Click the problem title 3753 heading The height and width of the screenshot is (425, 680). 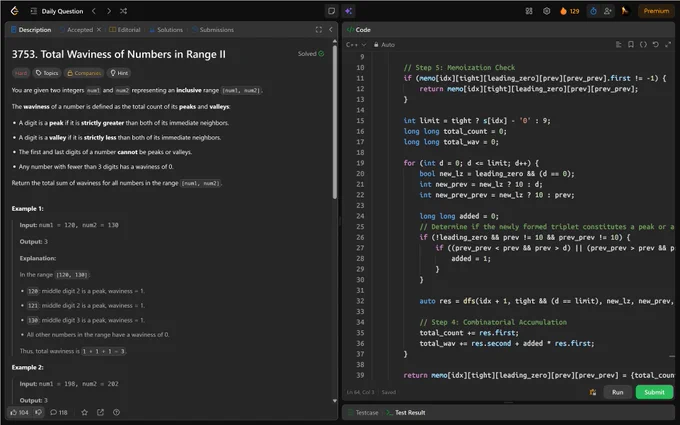click(119, 54)
